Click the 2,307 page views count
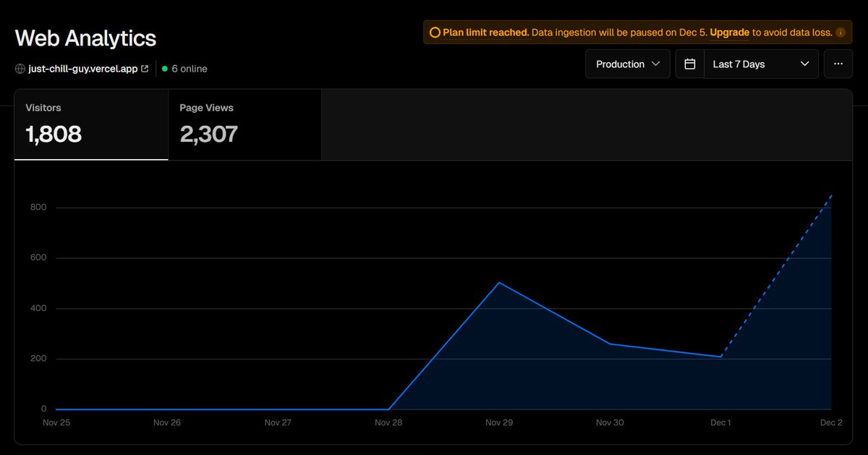The image size is (868, 455). click(208, 134)
